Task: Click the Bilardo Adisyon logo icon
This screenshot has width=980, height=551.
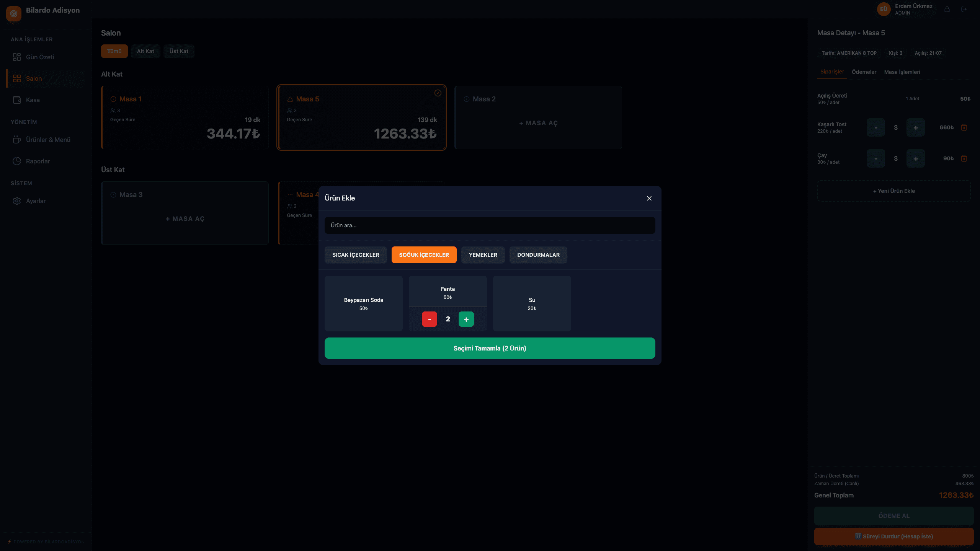Action: click(x=14, y=14)
